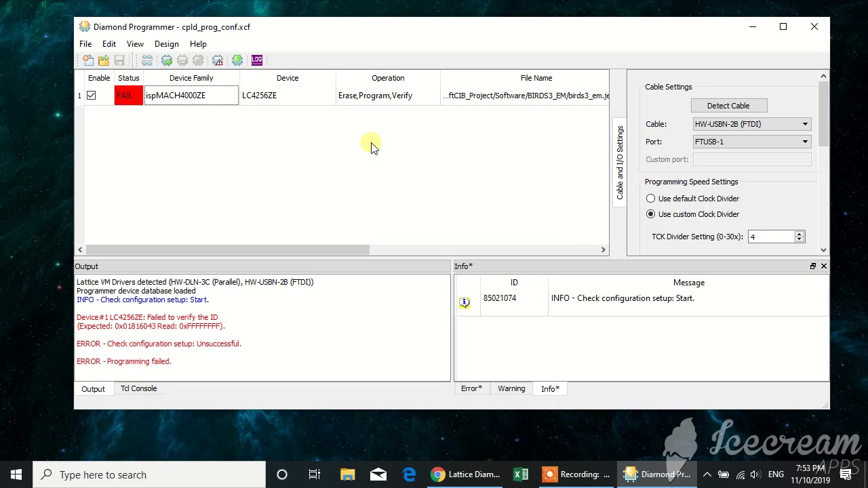Open the Error* tab
The width and height of the screenshot is (868, 488).
pos(471,388)
